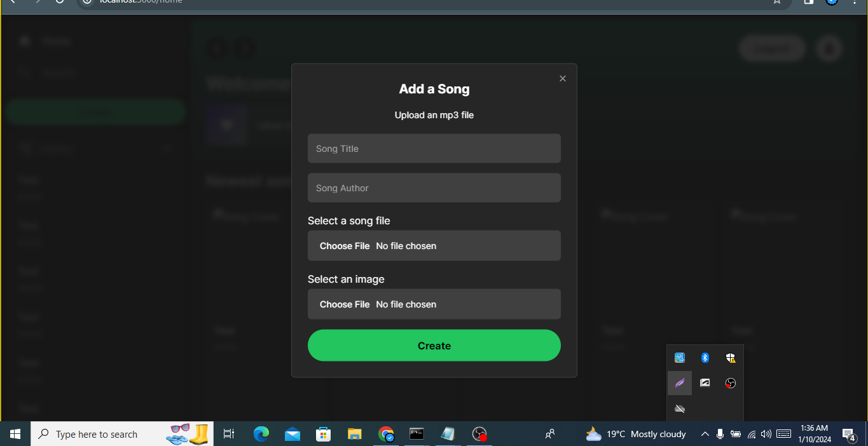The image size is (868, 446).
Task: Open the battery status icon
Action: pos(736,434)
